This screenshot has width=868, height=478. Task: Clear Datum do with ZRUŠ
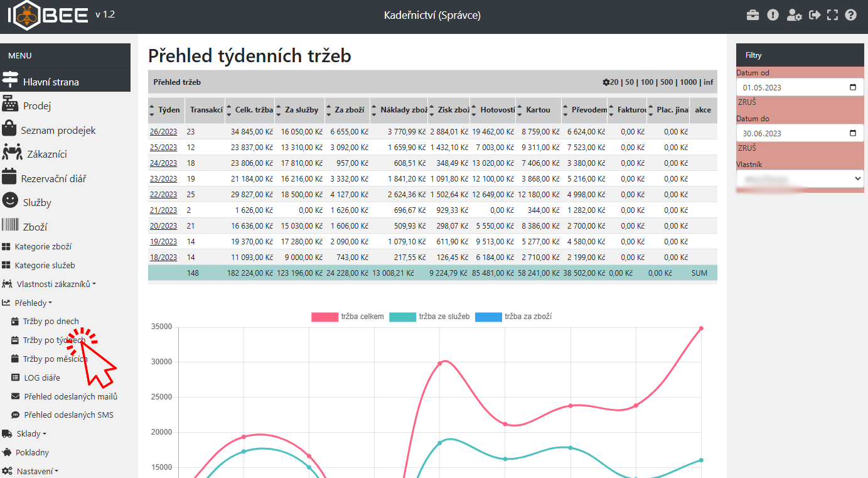point(747,148)
